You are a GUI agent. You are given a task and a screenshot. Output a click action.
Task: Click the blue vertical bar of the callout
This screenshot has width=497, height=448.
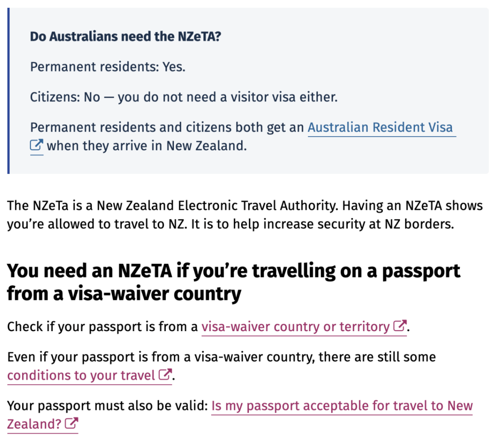pyautogui.click(x=8, y=91)
